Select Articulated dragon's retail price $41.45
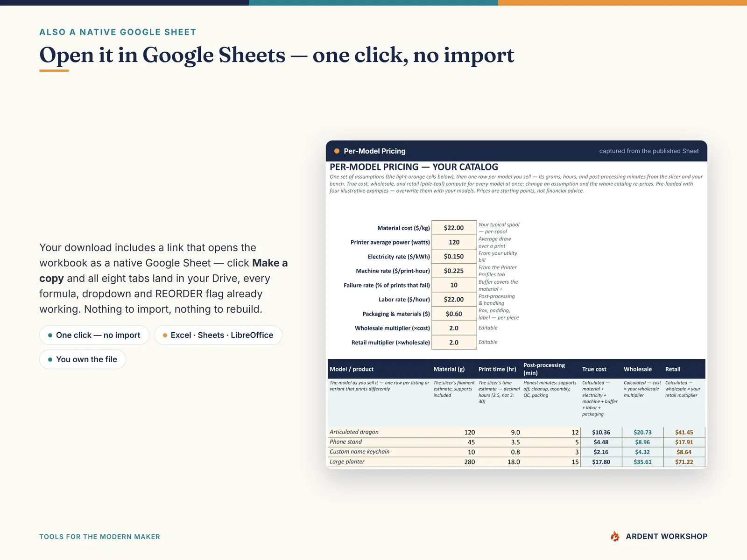 point(684,433)
